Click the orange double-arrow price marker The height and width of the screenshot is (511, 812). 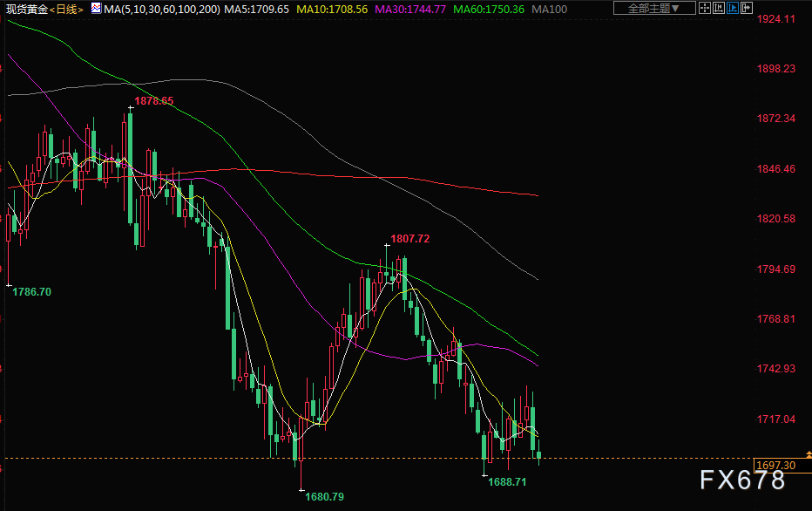click(x=807, y=453)
